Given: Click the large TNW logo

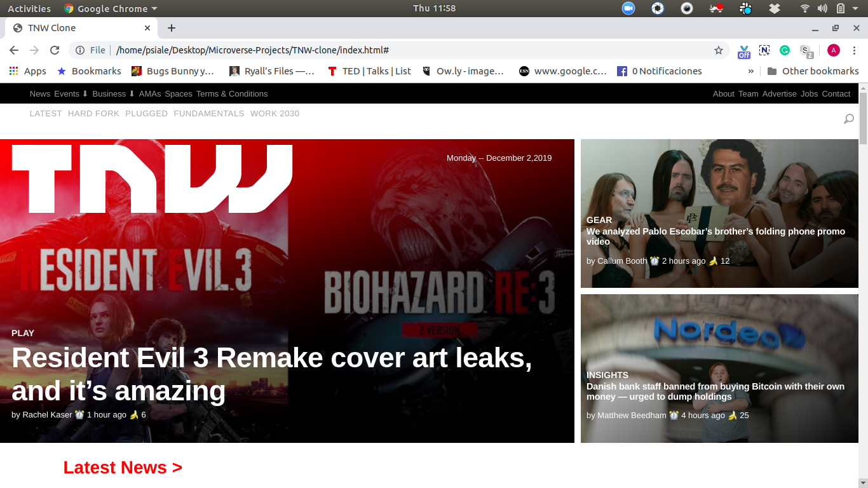Looking at the screenshot, I should point(152,179).
